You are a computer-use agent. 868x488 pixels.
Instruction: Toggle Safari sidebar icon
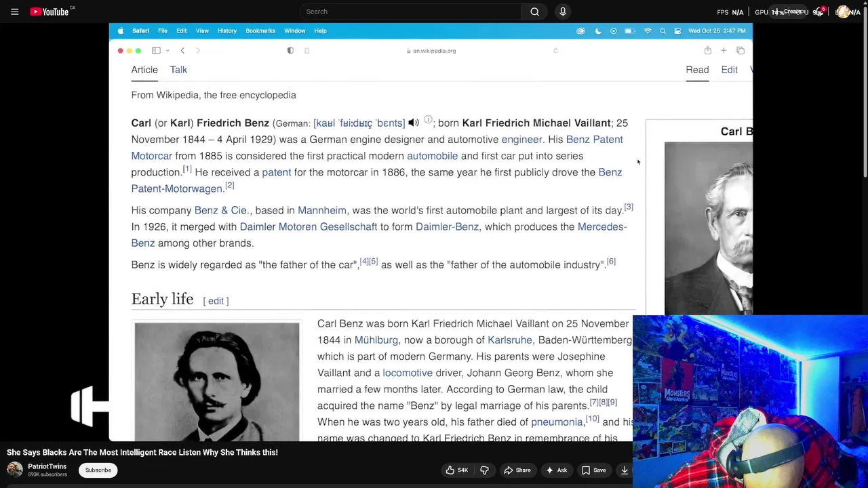(x=156, y=51)
